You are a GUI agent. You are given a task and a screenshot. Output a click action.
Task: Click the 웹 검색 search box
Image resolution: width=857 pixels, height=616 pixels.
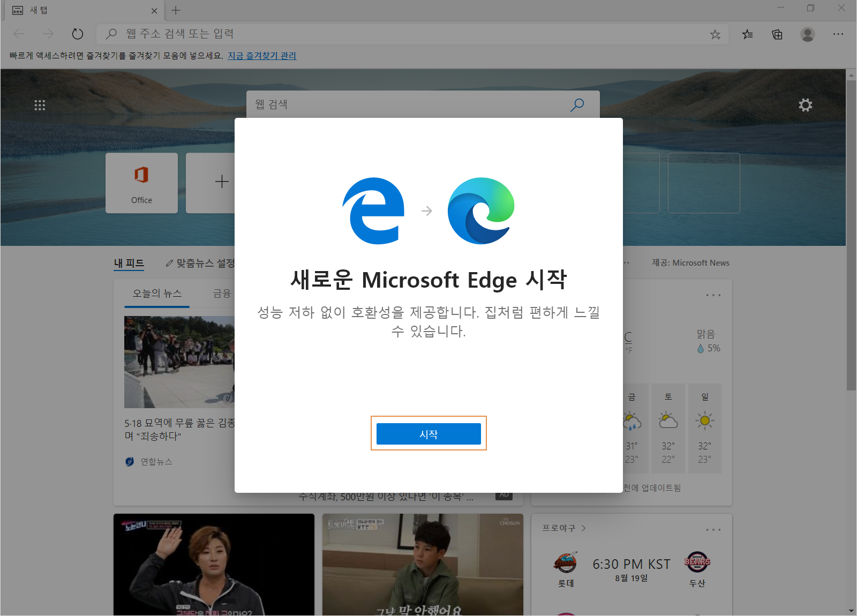click(407, 104)
